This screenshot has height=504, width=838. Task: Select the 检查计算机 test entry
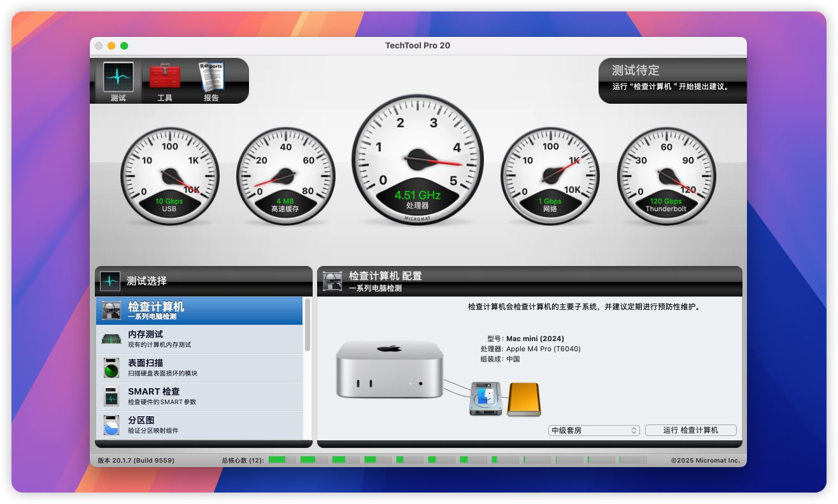pyautogui.click(x=199, y=311)
